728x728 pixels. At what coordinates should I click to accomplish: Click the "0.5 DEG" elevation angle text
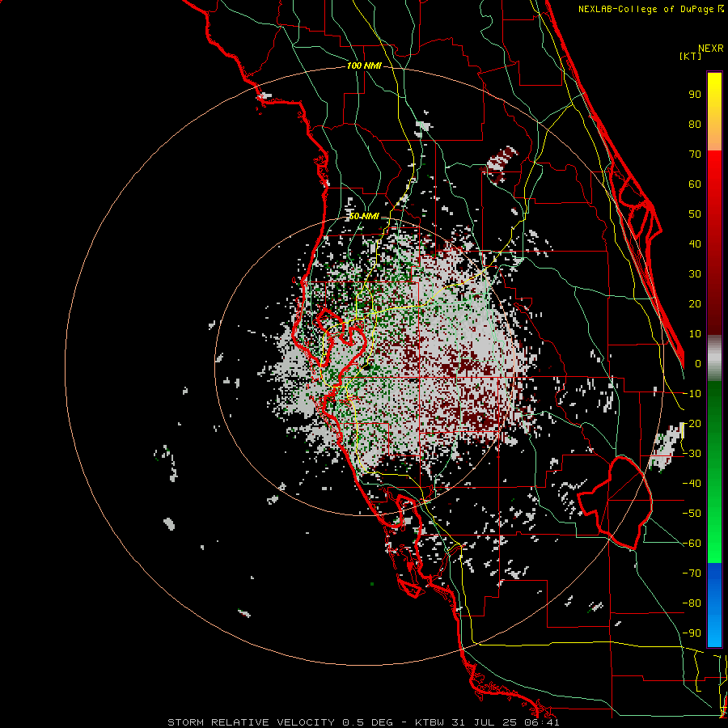[x=367, y=722]
